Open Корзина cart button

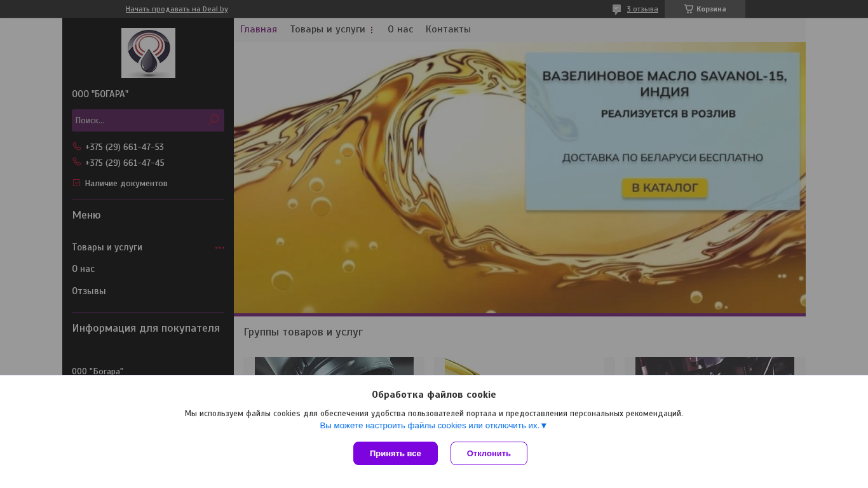[705, 9]
